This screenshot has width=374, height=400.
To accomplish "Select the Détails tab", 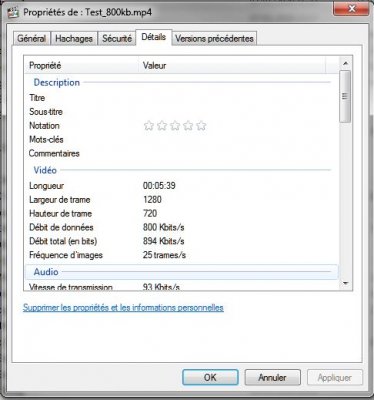I will (x=154, y=37).
